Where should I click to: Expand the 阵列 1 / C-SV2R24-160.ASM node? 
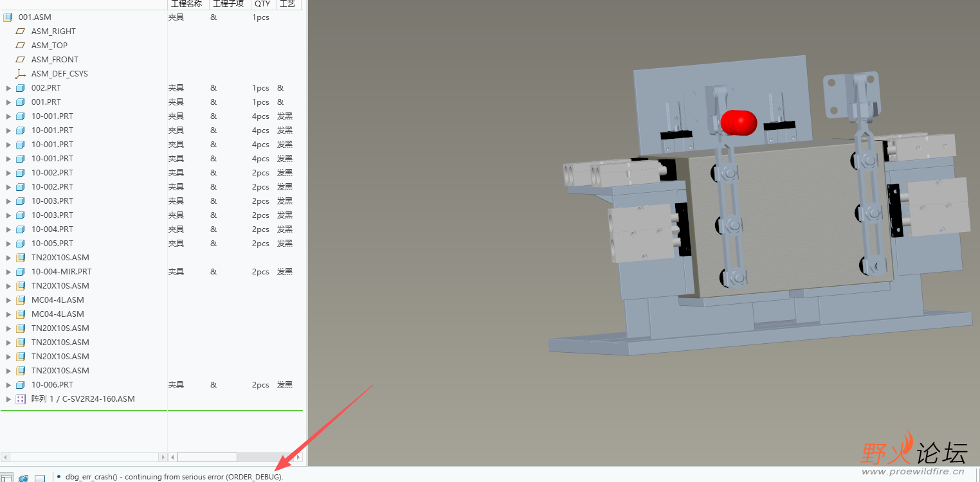[x=8, y=399]
